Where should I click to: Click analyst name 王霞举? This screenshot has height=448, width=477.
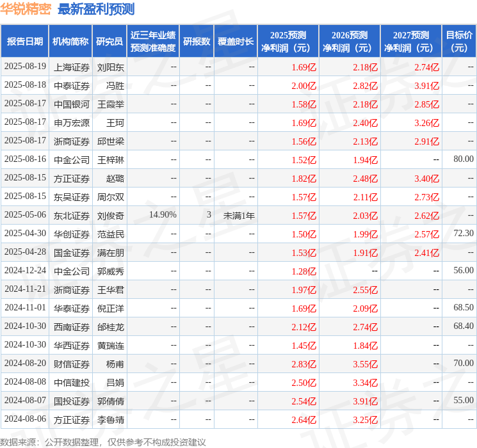point(110,104)
